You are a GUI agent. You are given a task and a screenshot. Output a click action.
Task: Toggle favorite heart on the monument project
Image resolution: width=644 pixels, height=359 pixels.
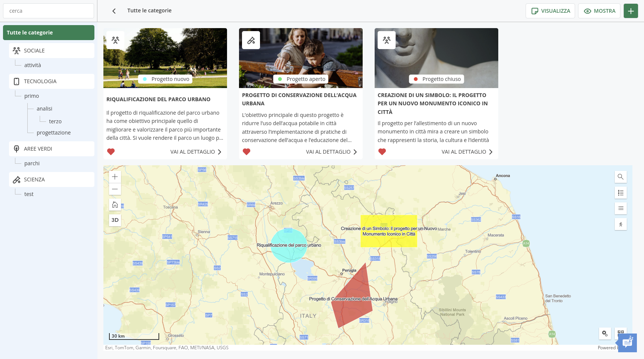(x=382, y=152)
